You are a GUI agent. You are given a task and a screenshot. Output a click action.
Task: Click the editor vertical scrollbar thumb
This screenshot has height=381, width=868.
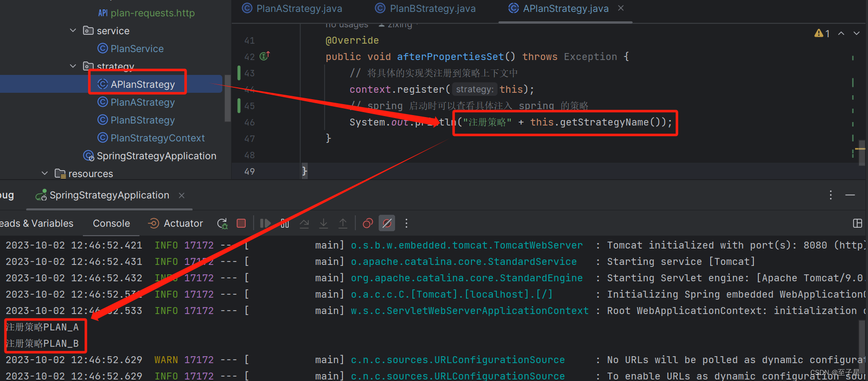(x=863, y=152)
